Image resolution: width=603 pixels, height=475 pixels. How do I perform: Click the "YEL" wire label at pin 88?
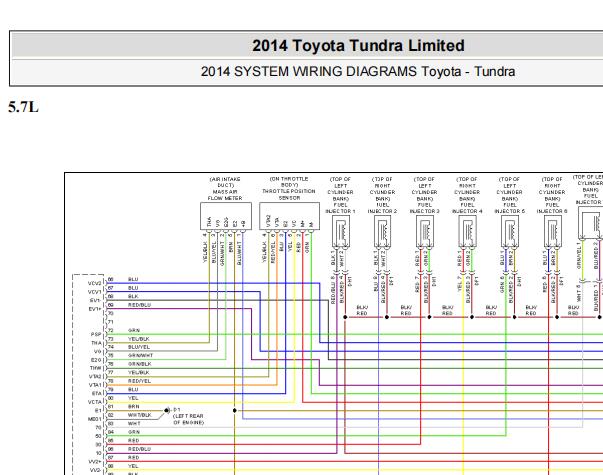tap(133, 466)
